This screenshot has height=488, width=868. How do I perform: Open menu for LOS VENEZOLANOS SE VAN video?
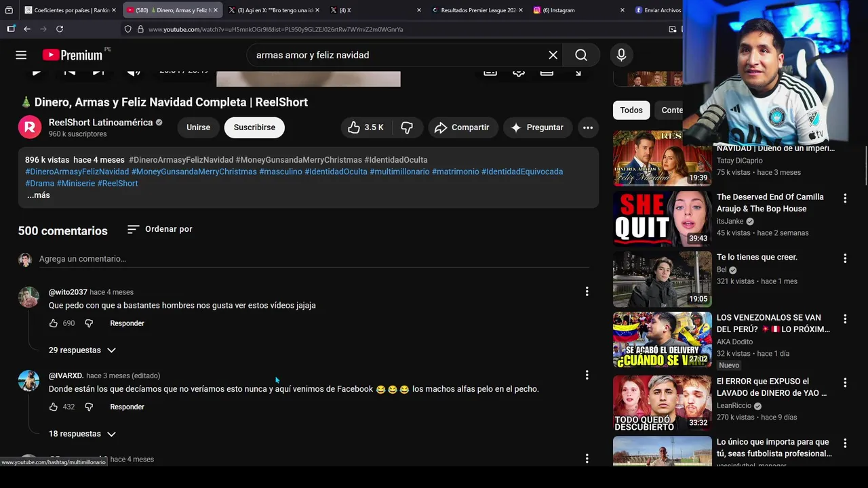point(845,319)
